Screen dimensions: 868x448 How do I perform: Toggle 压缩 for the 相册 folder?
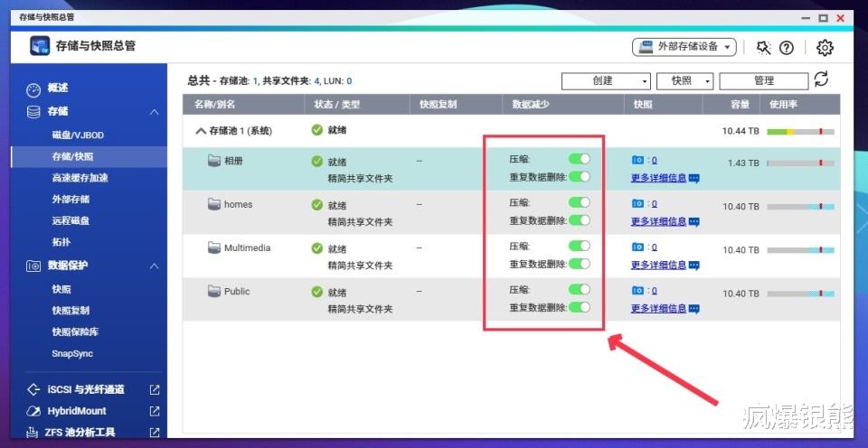click(579, 159)
